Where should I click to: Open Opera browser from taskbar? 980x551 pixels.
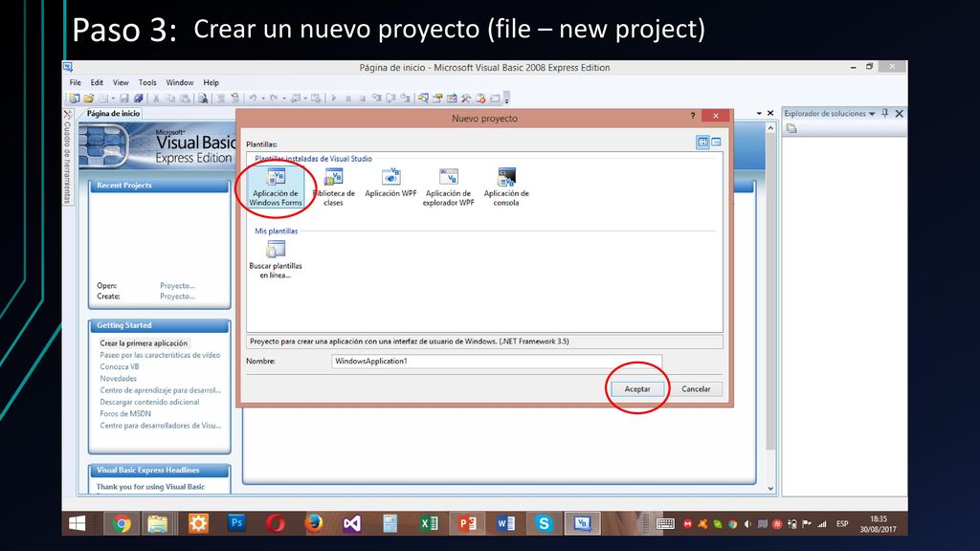click(x=275, y=523)
